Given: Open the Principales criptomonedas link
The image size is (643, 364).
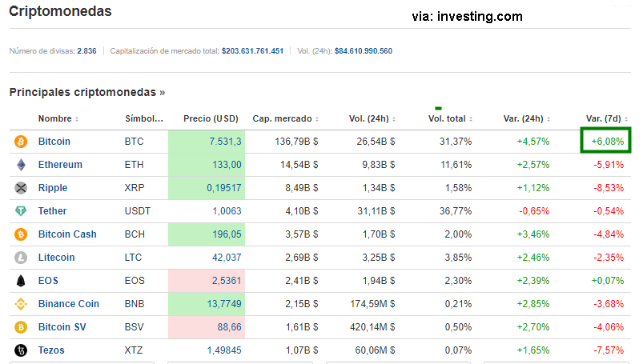Looking at the screenshot, I should pyautogui.click(x=87, y=92).
